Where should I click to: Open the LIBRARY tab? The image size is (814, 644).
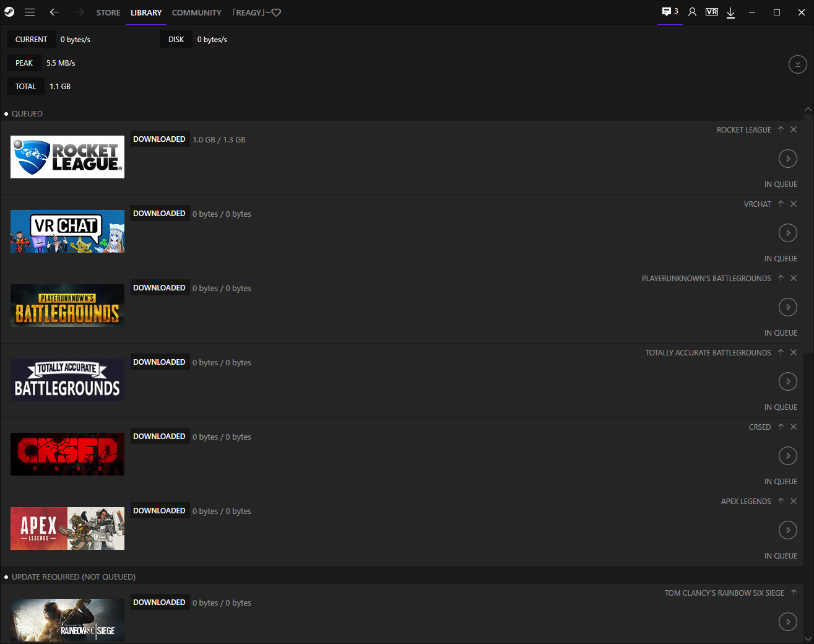[146, 12]
